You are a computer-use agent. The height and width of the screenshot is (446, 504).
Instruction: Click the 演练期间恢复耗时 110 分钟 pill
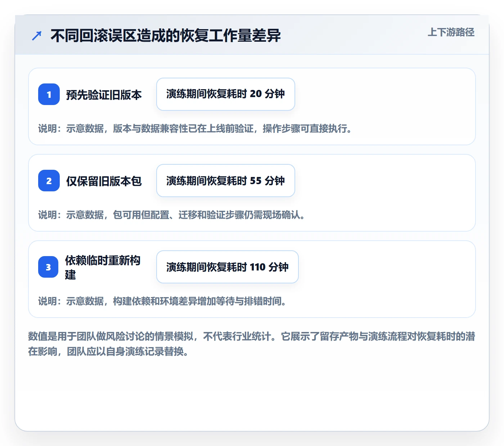(228, 267)
